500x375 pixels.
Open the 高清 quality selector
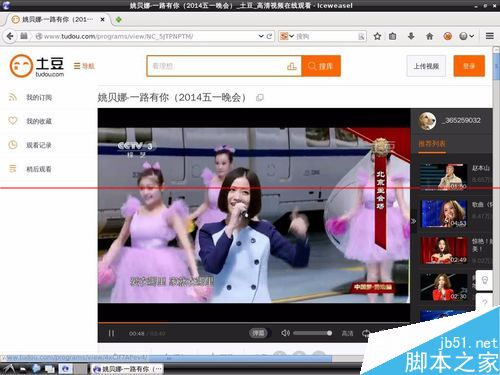click(347, 333)
